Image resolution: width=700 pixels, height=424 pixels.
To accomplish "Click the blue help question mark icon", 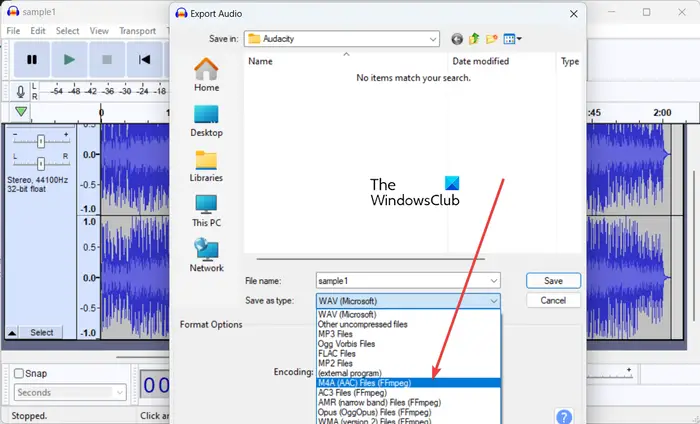I will 564,417.
